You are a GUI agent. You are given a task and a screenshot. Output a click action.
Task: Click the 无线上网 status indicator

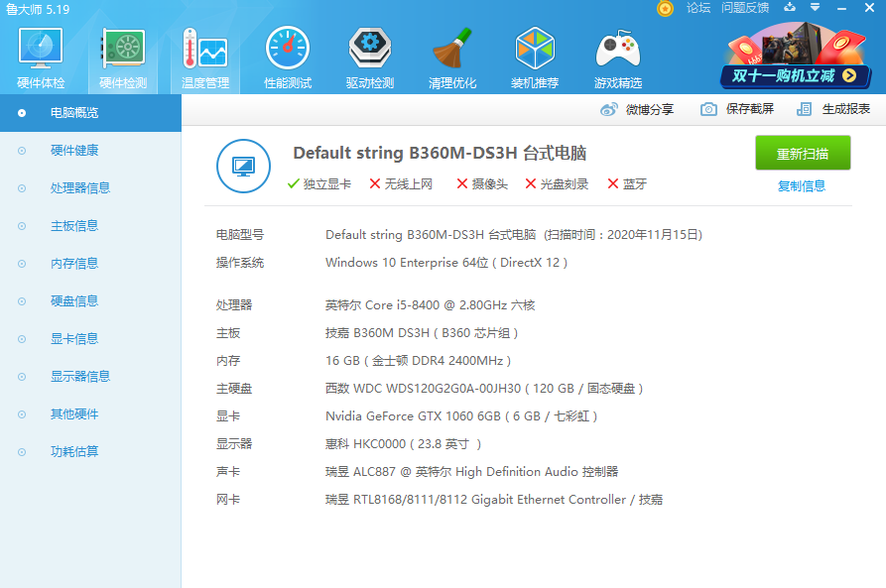point(401,184)
